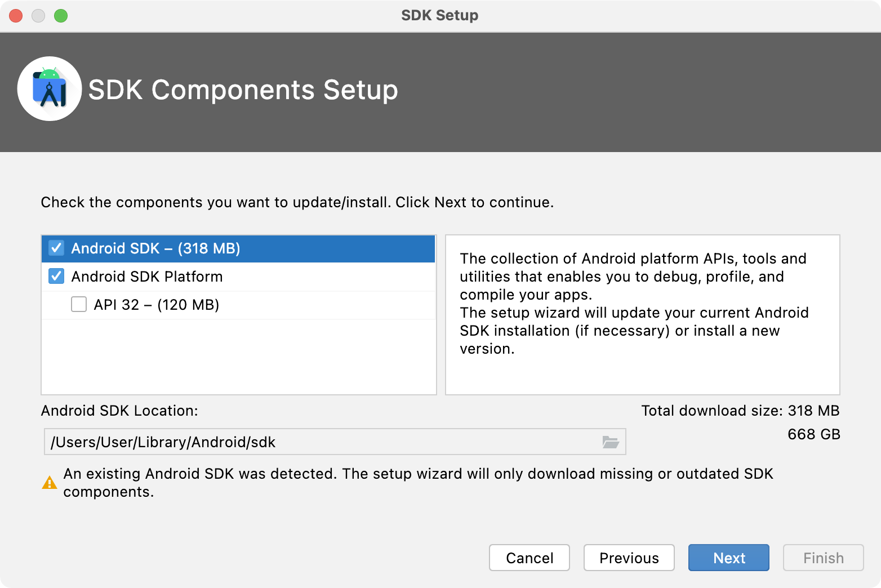Uncheck the Android SDK Platform checkbox
Screen dimensions: 881x588
56,277
